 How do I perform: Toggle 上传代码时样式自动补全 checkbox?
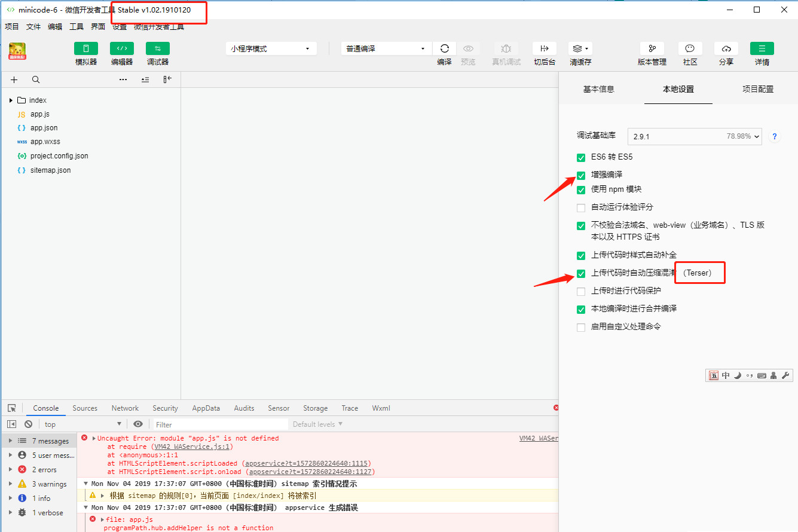pyautogui.click(x=581, y=256)
